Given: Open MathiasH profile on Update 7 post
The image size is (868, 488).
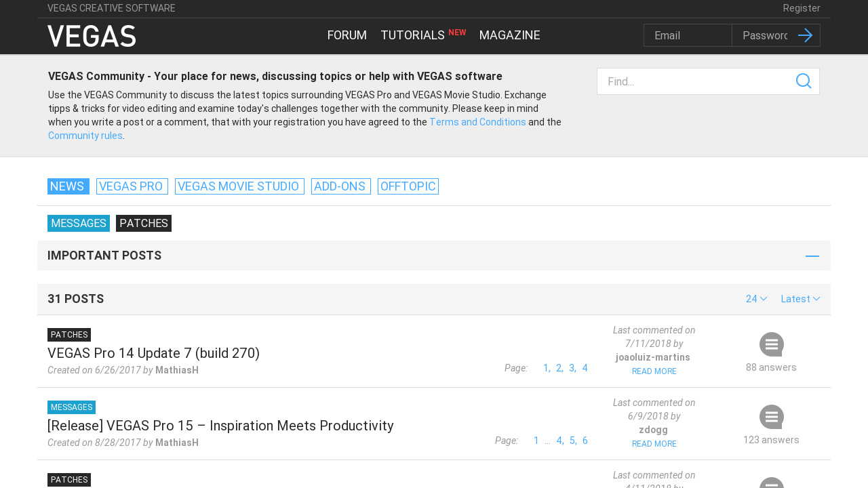Looking at the screenshot, I should 177,370.
